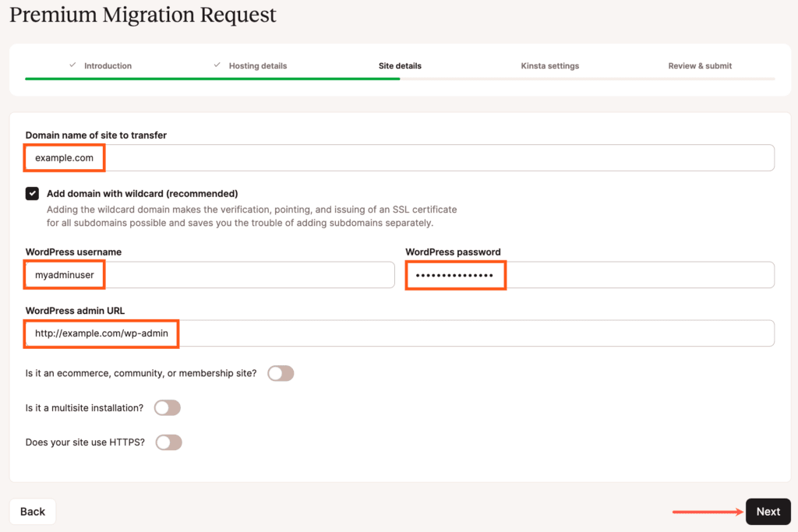The image size is (798, 532).
Task: Click the wildcard domain description text
Action: tap(251, 217)
